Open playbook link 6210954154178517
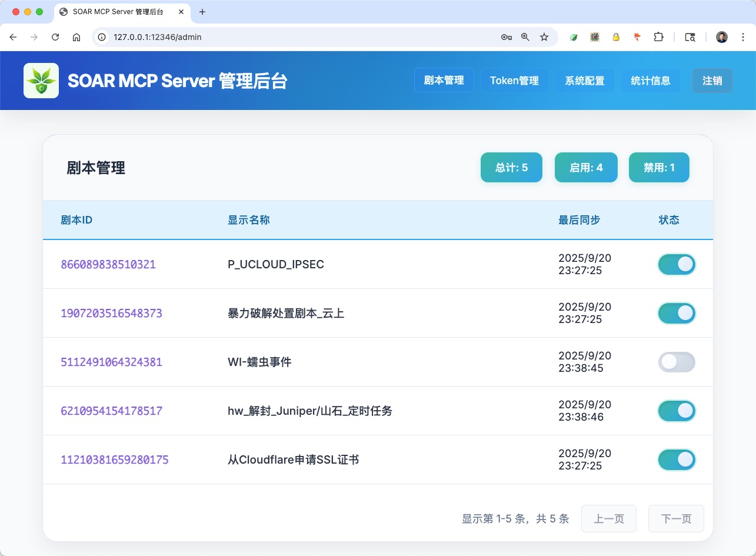Screen dimensions: 756x556 coord(111,411)
